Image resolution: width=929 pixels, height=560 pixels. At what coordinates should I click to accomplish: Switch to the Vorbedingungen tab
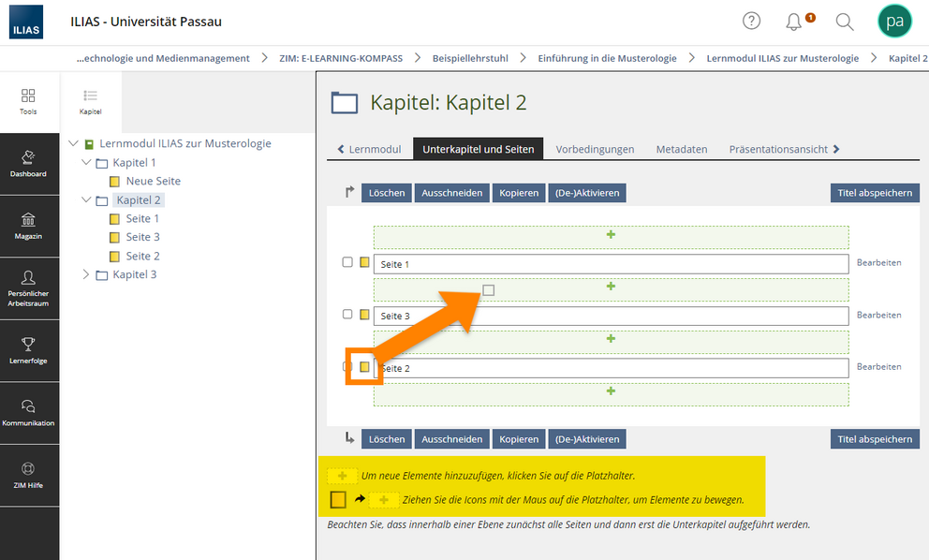(x=595, y=149)
